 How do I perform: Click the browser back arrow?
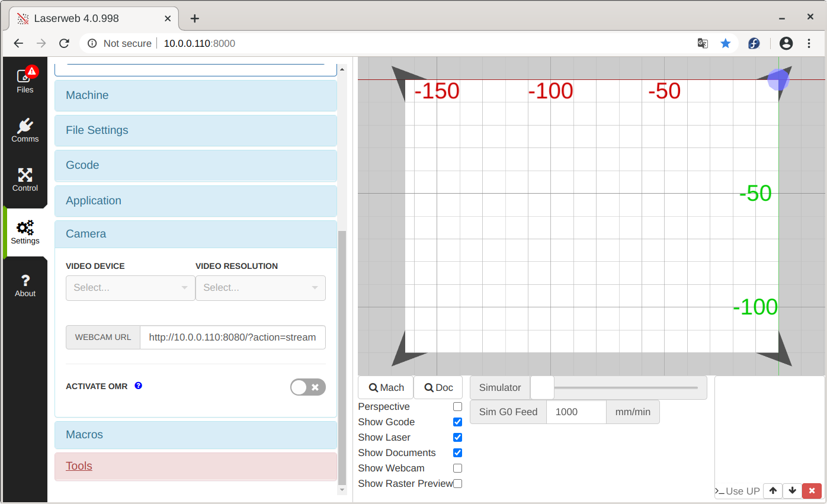tap(18, 43)
